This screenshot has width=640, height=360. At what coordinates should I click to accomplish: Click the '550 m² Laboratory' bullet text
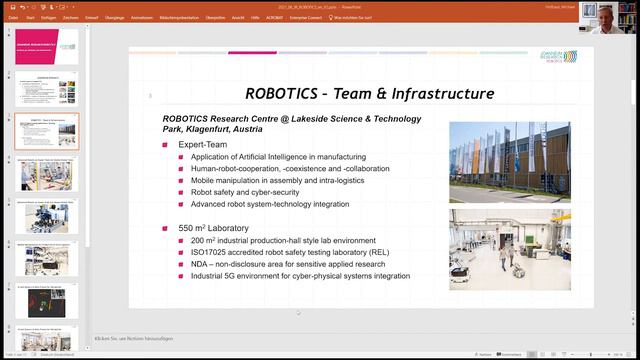(x=213, y=228)
